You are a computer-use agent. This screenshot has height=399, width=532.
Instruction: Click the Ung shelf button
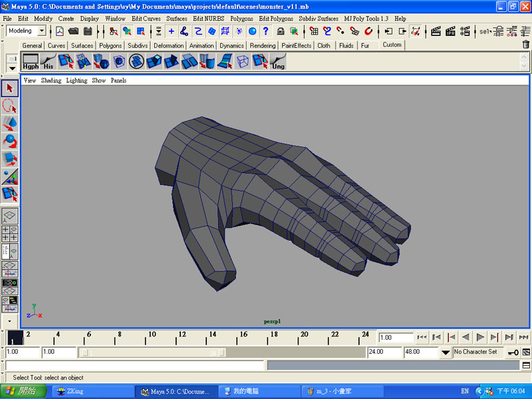278,61
